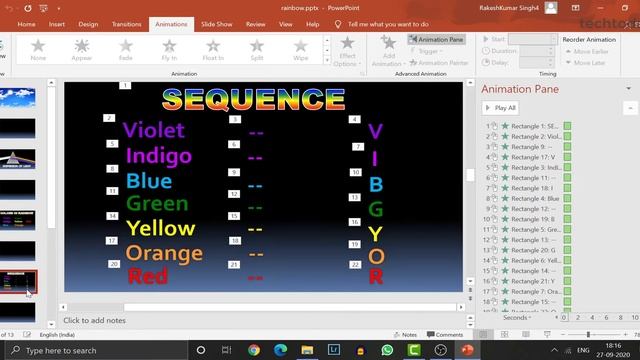Switch to Reading View icon
The width and height of the screenshot is (640, 360).
pyautogui.click(x=526, y=335)
